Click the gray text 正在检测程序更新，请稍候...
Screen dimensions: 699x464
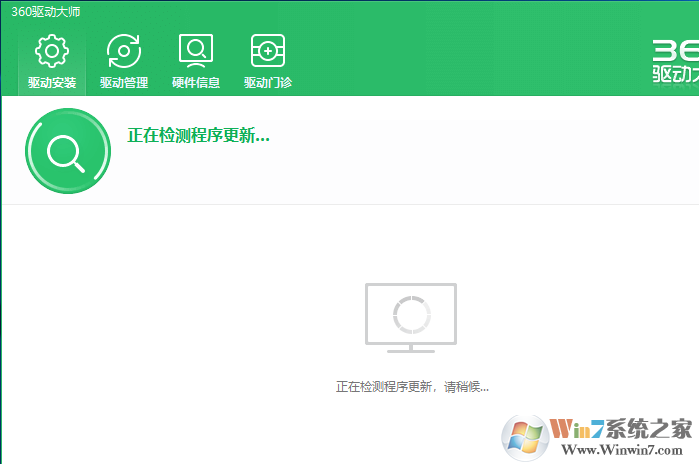(x=412, y=386)
